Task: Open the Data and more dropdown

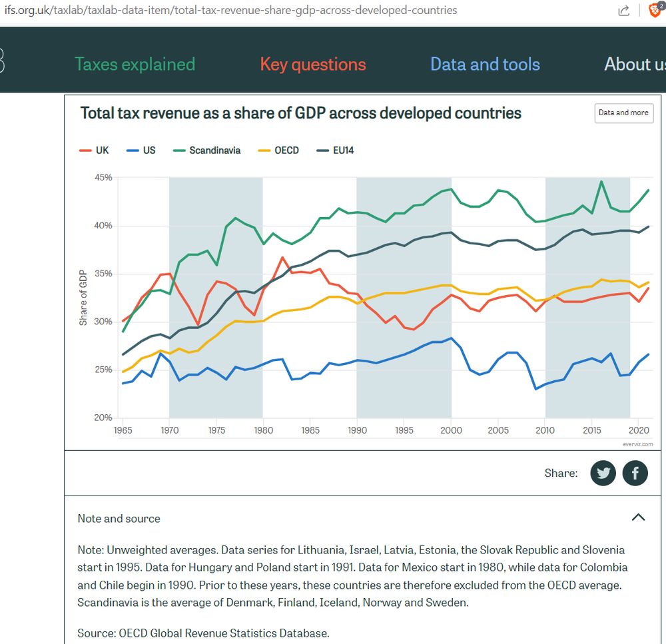Action: tap(623, 113)
